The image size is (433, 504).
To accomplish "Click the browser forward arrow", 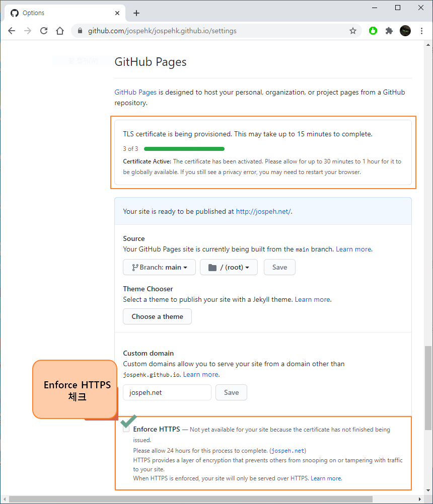I will point(28,31).
